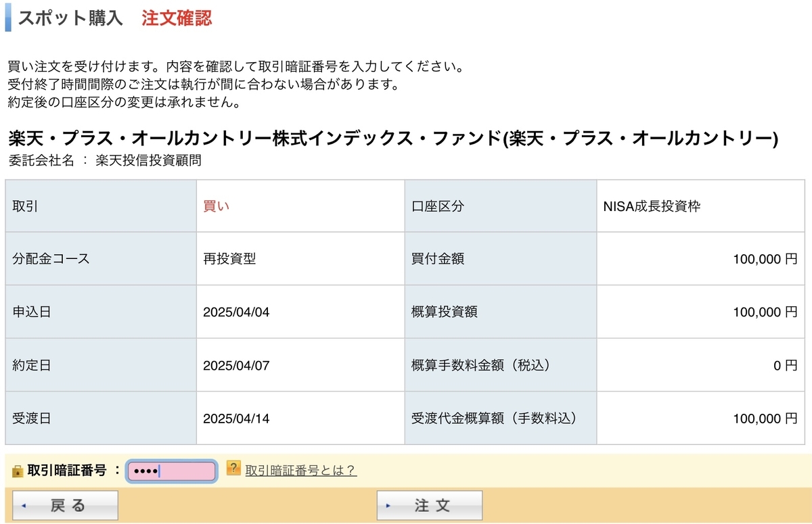Click the 約定日 date 2025/04/07
Image resolution: width=812 pixels, height=524 pixels.
[x=236, y=366]
